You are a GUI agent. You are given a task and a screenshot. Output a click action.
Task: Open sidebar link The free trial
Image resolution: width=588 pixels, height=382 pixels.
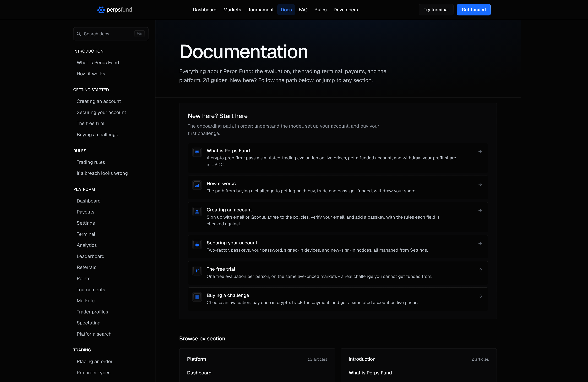tap(90, 123)
